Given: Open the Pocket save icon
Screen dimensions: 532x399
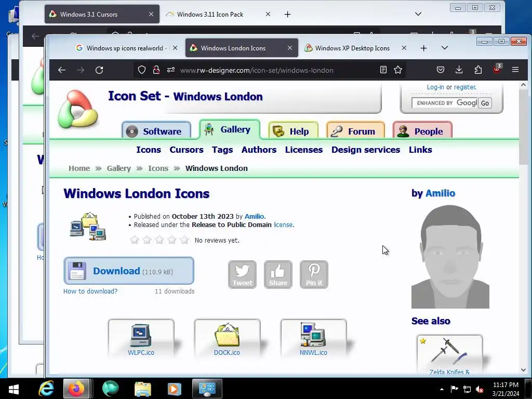Looking at the screenshot, I should tap(441, 70).
